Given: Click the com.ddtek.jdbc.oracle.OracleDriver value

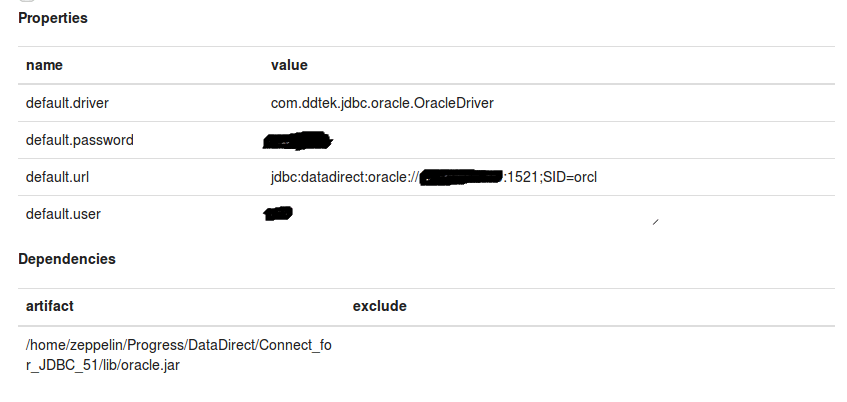Looking at the screenshot, I should click(382, 102).
